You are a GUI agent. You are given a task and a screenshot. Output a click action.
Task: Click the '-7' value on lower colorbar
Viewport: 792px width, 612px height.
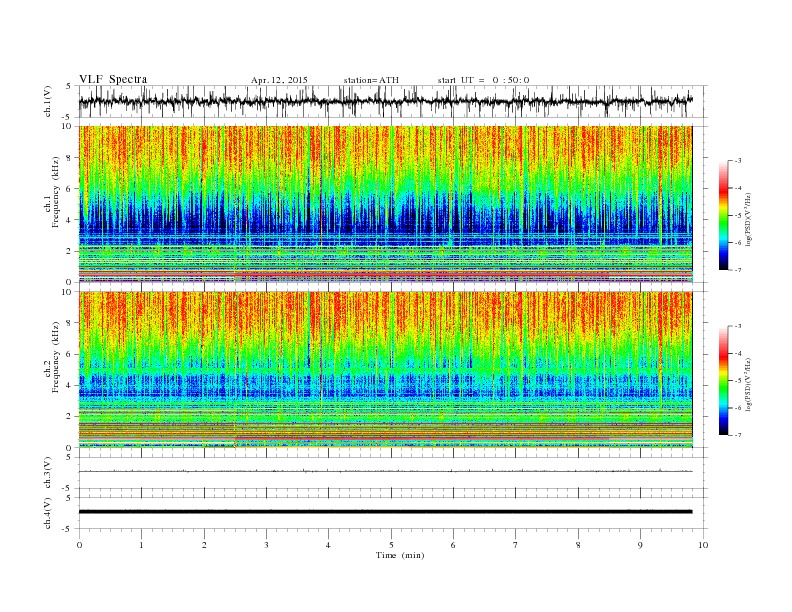[737, 435]
